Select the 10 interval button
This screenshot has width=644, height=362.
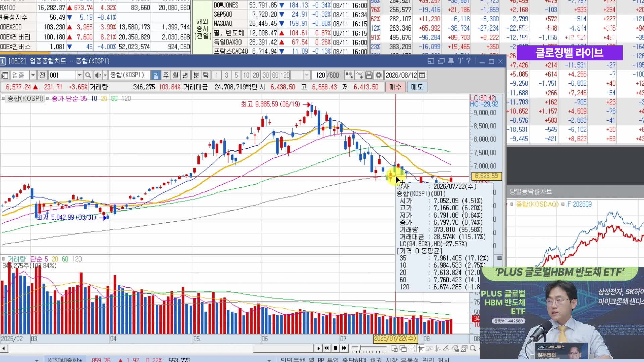tap(246, 75)
